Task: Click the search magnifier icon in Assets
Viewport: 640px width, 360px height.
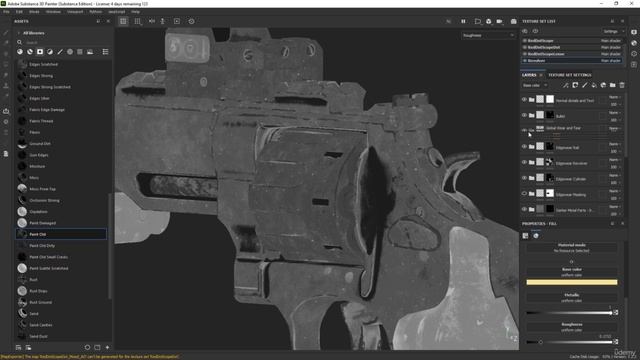Action: click(x=19, y=42)
